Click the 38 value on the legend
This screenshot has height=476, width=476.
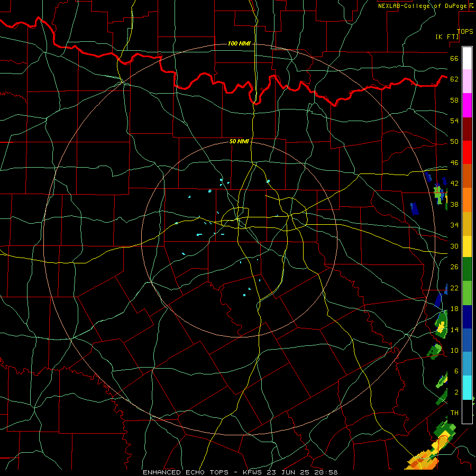[x=454, y=204]
